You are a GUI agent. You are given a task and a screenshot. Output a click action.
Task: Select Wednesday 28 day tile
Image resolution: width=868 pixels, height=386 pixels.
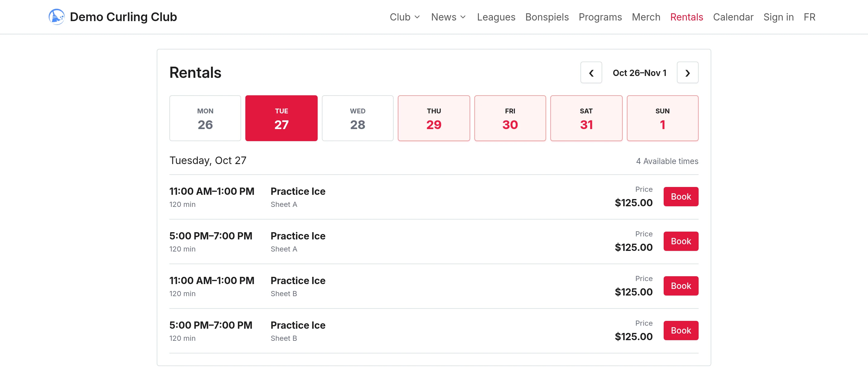coord(357,118)
